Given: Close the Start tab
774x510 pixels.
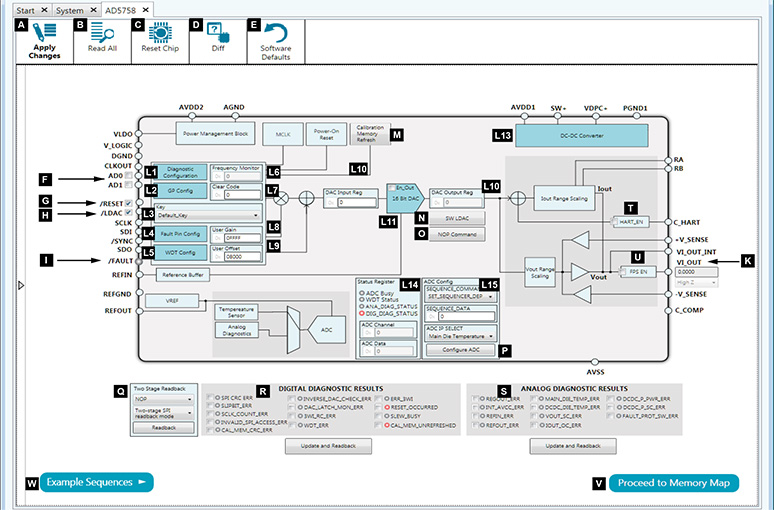Looking at the screenshot, I should [44, 10].
